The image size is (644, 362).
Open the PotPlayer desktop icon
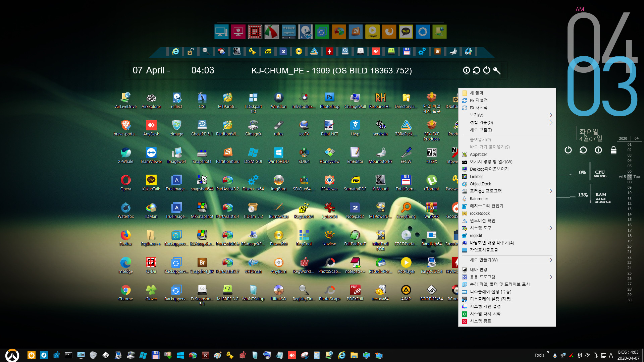[406, 265]
